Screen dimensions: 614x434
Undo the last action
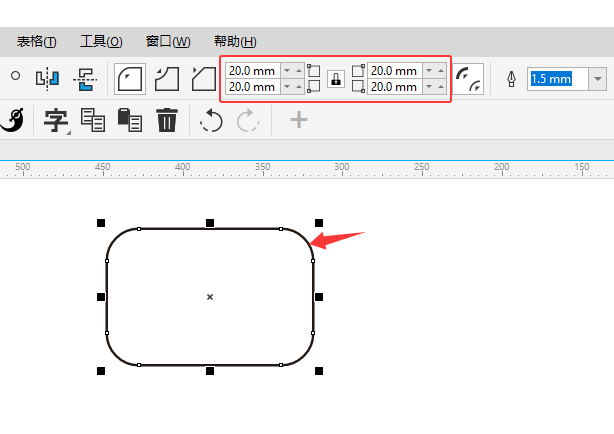pos(211,120)
